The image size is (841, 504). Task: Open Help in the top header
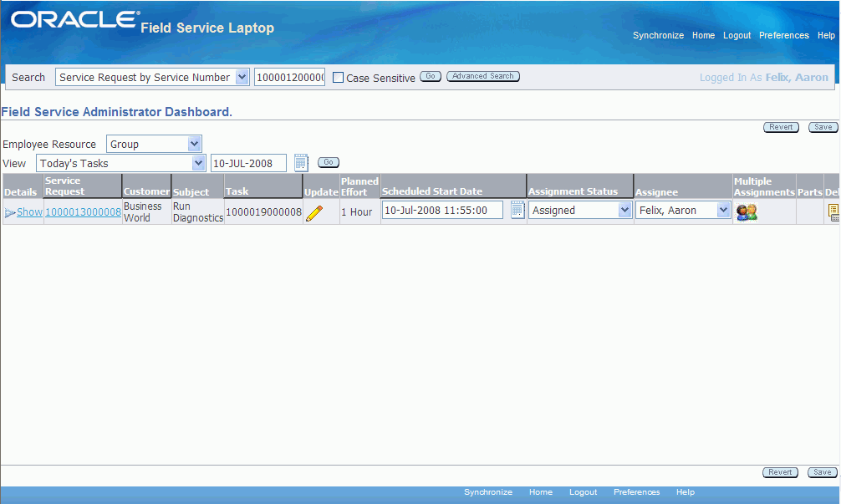click(826, 35)
